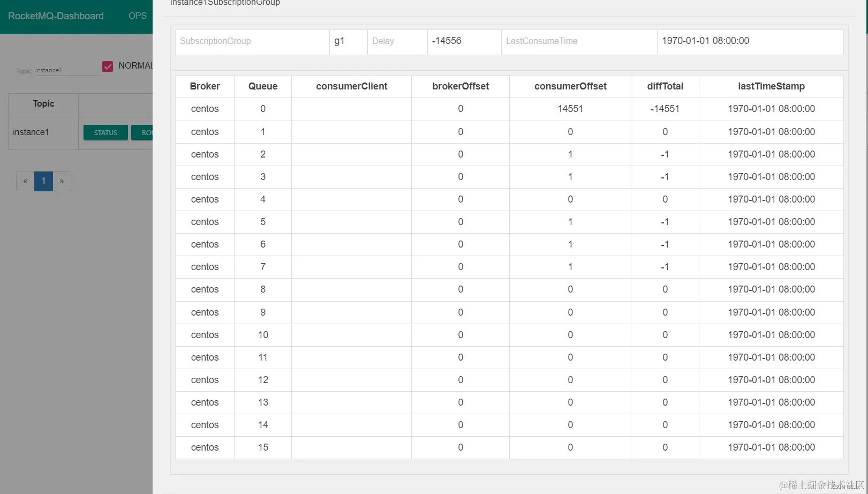The height and width of the screenshot is (494, 868).
Task: Click the lastTimeStamp column header
Action: click(771, 86)
